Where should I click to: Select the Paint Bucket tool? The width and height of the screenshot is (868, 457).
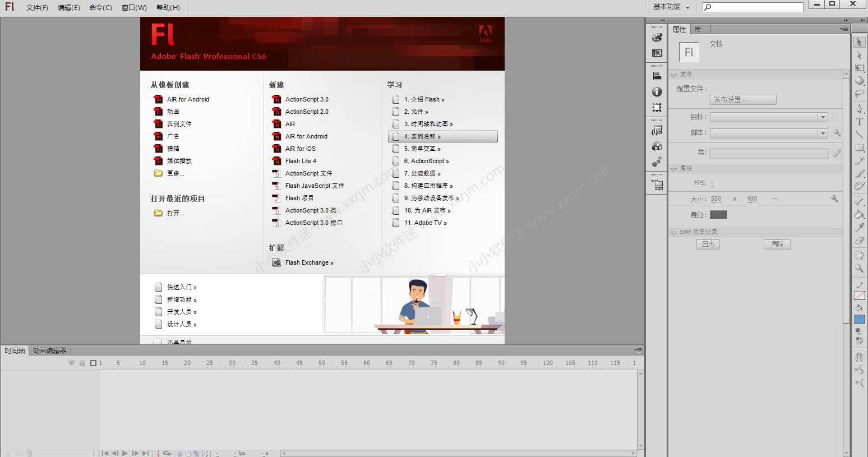pyautogui.click(x=859, y=214)
